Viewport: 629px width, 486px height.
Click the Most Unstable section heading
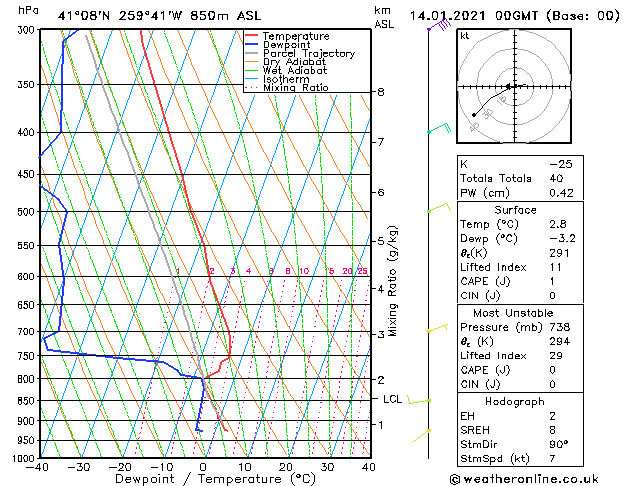pyautogui.click(x=513, y=313)
